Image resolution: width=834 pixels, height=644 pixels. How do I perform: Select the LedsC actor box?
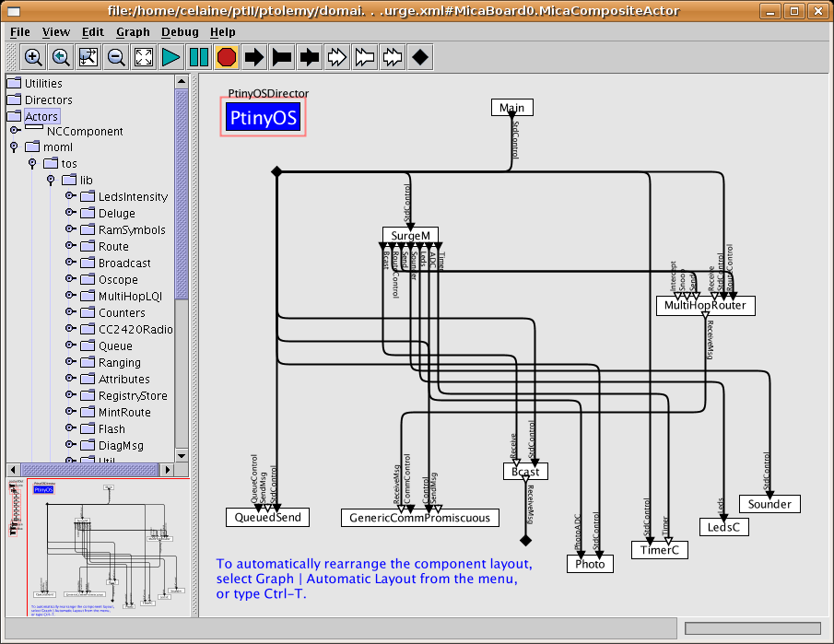point(724,527)
